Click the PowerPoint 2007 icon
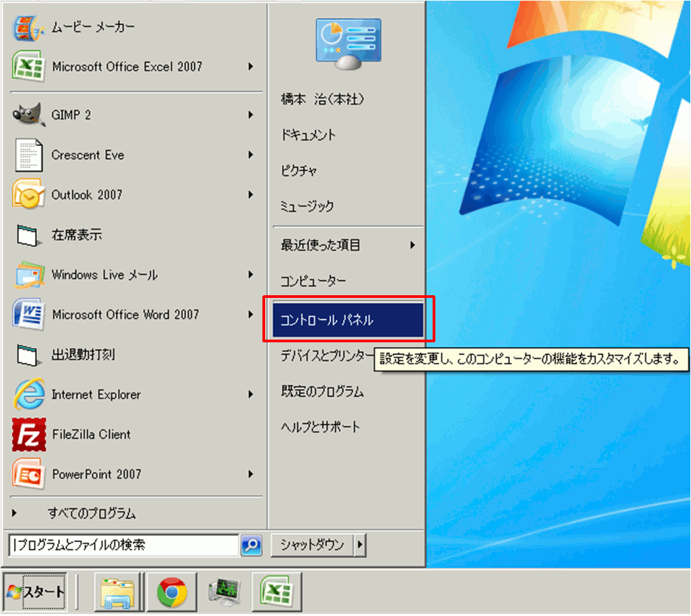Viewport: 691px width, 616px height. [29, 474]
